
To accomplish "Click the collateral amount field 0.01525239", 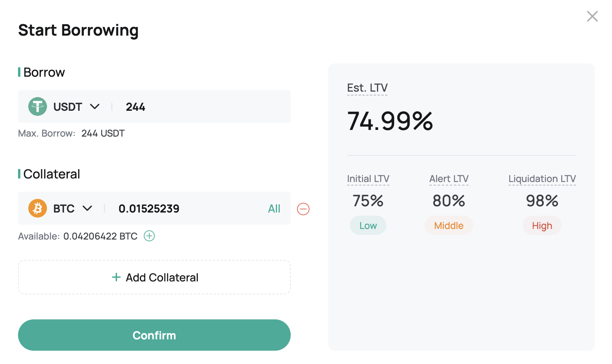I will coord(188,208).
